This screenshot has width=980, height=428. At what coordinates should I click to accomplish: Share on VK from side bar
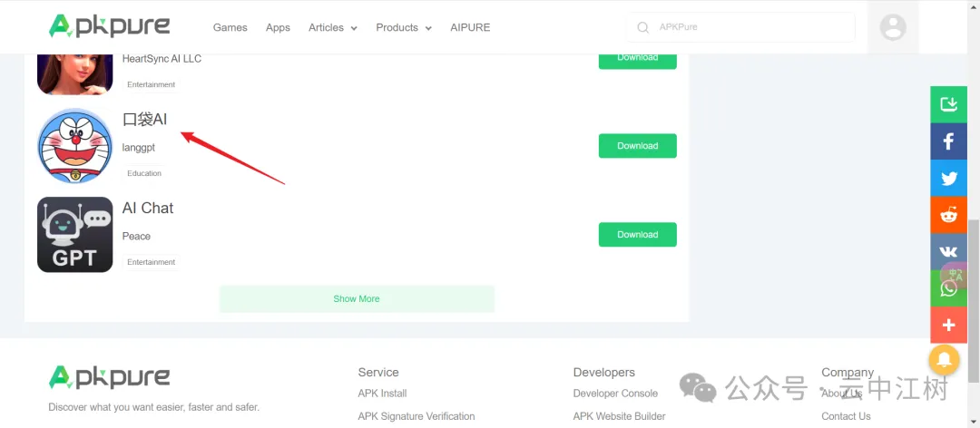(x=949, y=251)
